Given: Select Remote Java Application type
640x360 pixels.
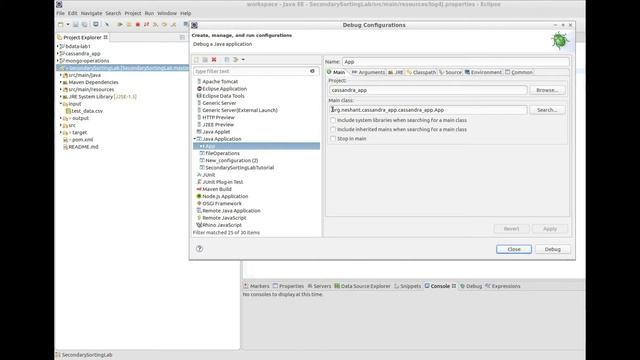Looking at the screenshot, I should (231, 211).
